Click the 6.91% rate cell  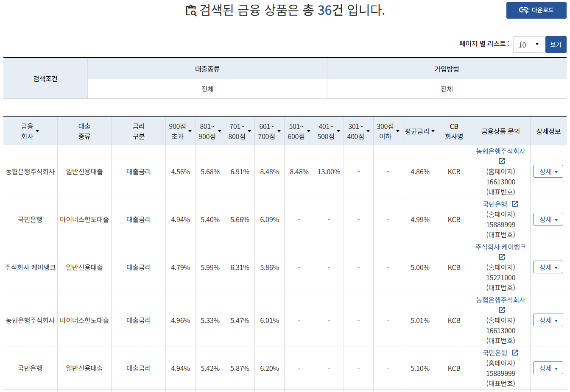tap(240, 172)
